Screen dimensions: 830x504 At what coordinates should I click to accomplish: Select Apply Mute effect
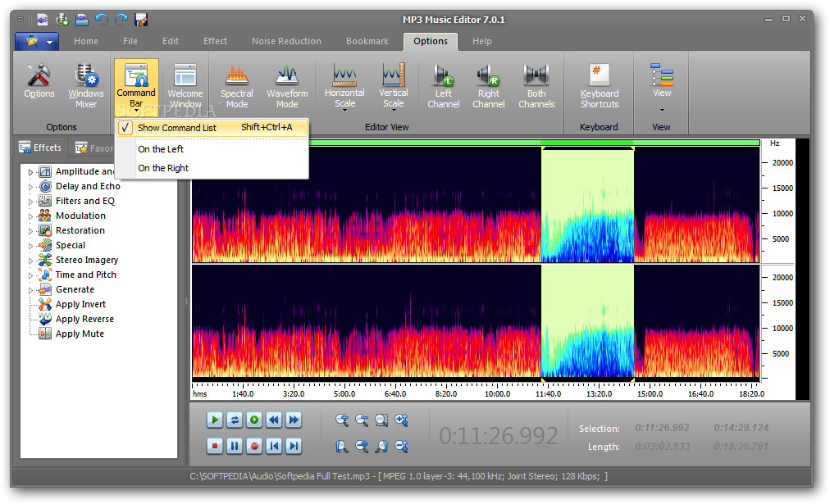coord(80,334)
